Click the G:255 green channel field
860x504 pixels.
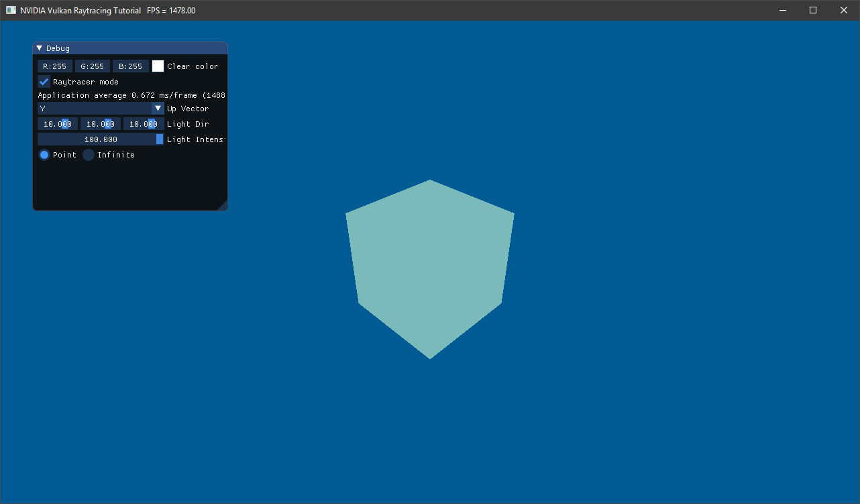coord(93,66)
